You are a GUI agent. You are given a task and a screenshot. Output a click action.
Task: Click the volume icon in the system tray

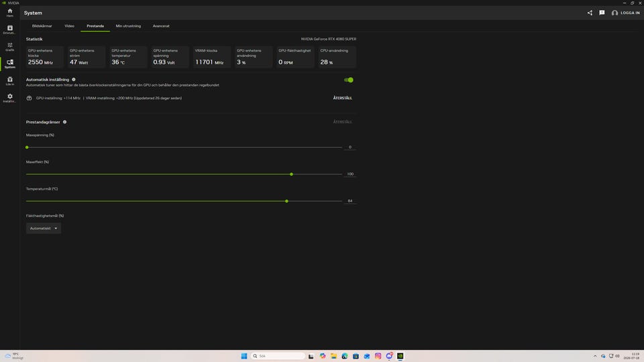pos(617,356)
